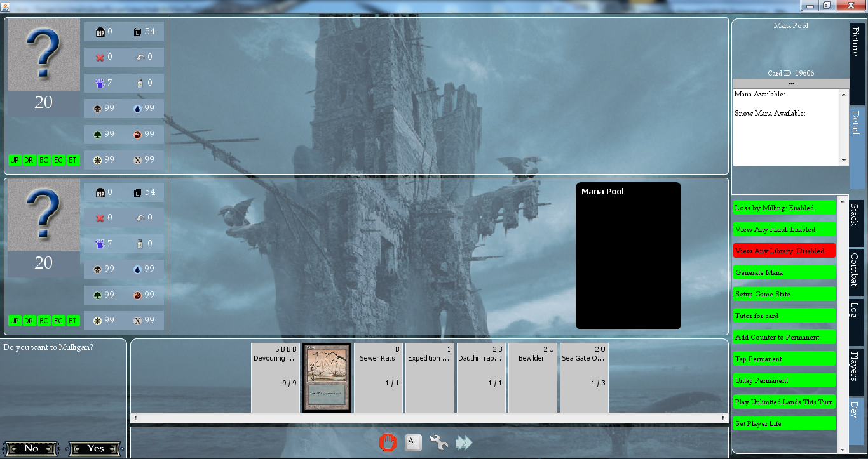Toggle the top player's ET phase indicator
This screenshot has height=459, width=868.
73,161
